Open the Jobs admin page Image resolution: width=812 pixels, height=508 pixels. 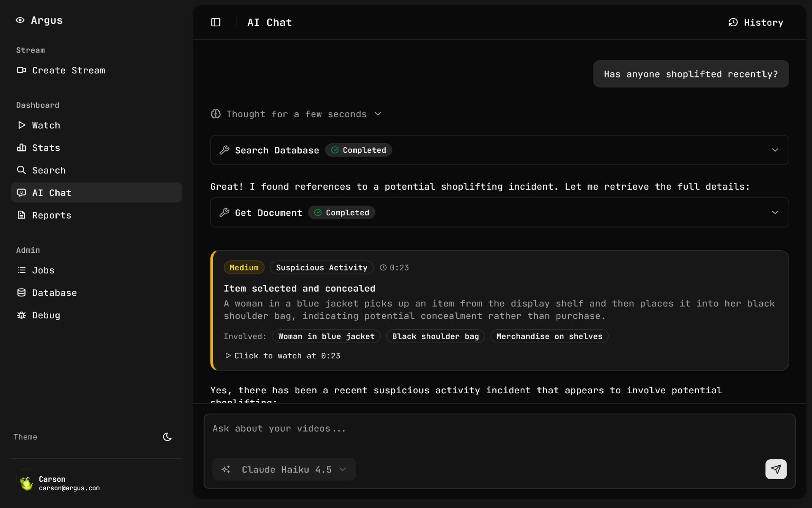point(43,270)
